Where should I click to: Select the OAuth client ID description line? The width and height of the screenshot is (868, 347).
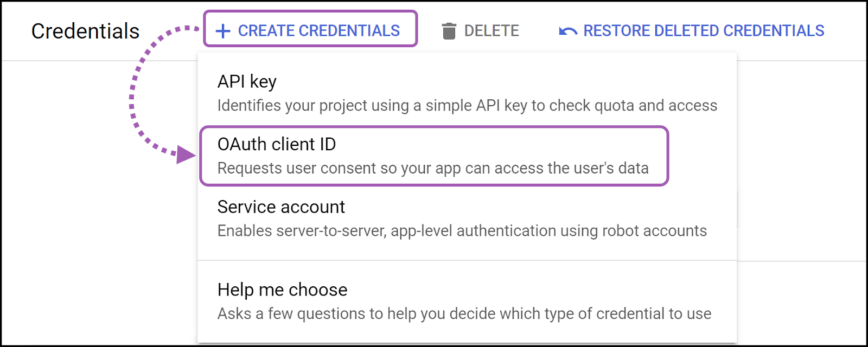pos(432,168)
